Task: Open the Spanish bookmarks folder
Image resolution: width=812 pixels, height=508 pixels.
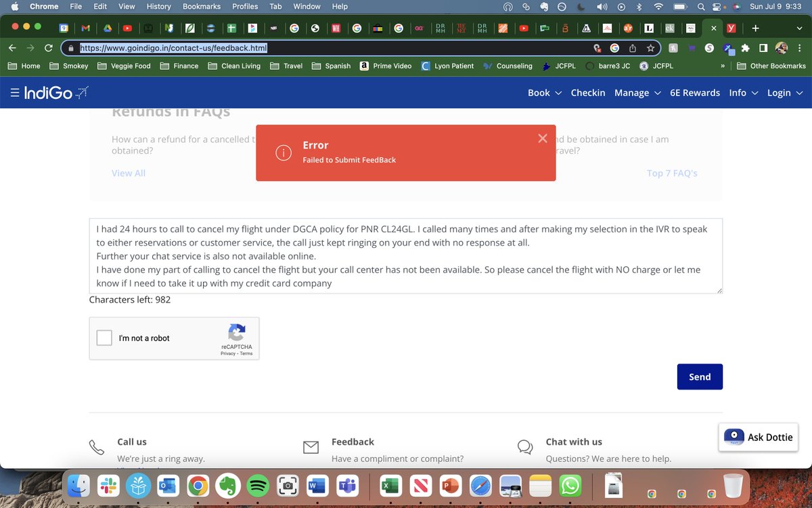Action: coord(332,66)
